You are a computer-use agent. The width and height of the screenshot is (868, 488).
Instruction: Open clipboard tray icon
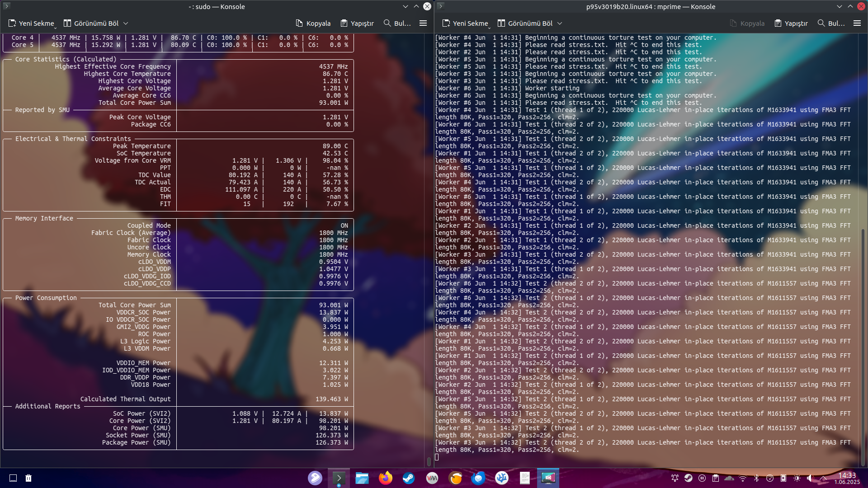click(x=716, y=478)
